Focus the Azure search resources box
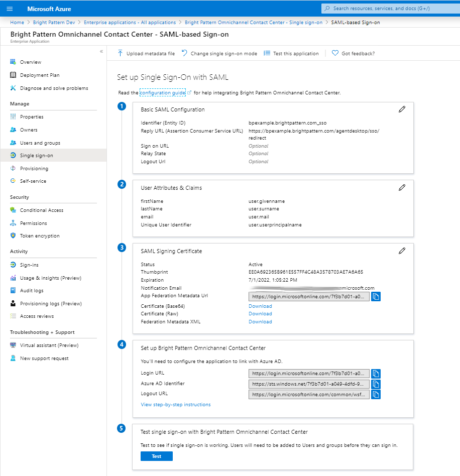 tap(391, 9)
